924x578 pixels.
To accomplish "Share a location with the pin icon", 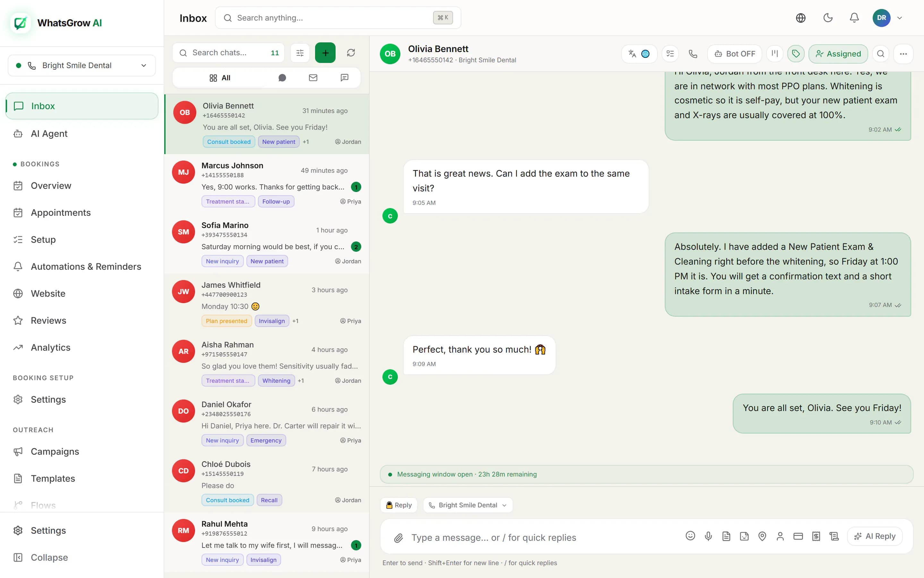I will 762,536.
